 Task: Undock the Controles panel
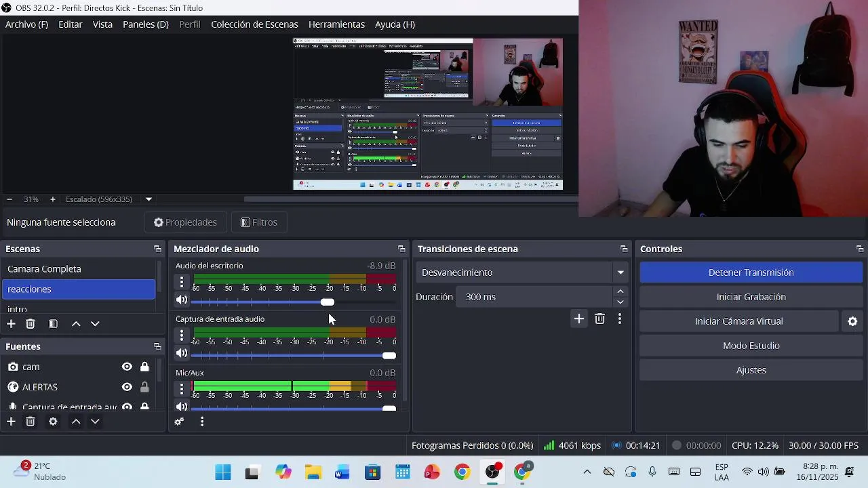[860, 249]
